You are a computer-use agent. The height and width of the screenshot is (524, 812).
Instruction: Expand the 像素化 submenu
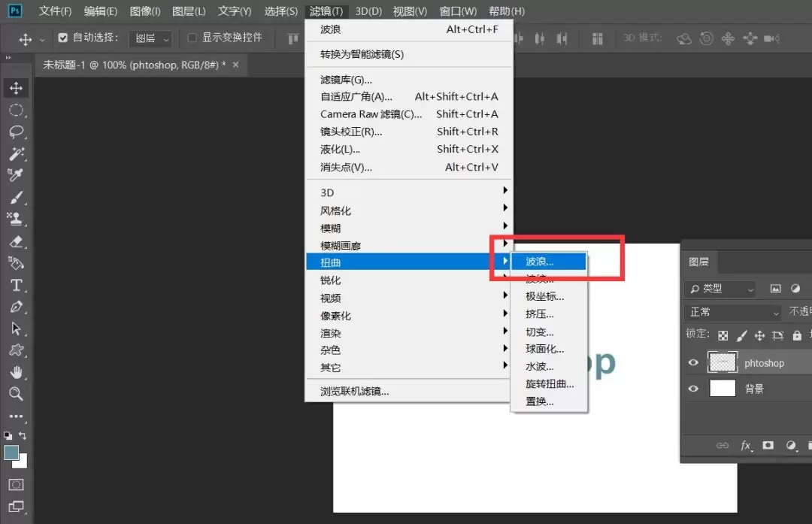click(x=408, y=315)
